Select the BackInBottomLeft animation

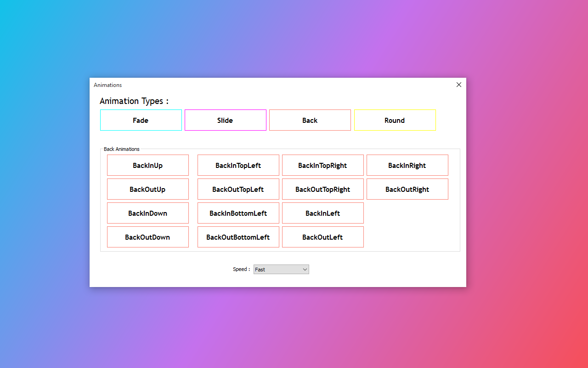238,213
